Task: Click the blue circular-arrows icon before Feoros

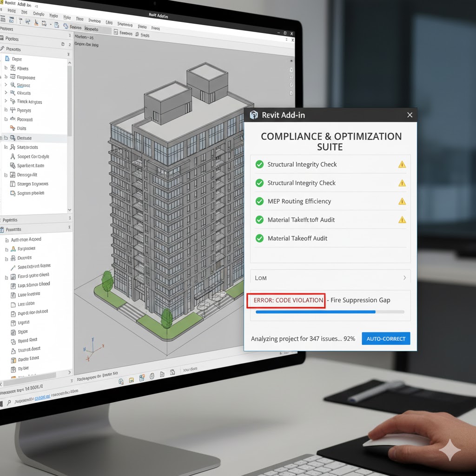Action: (65, 26)
